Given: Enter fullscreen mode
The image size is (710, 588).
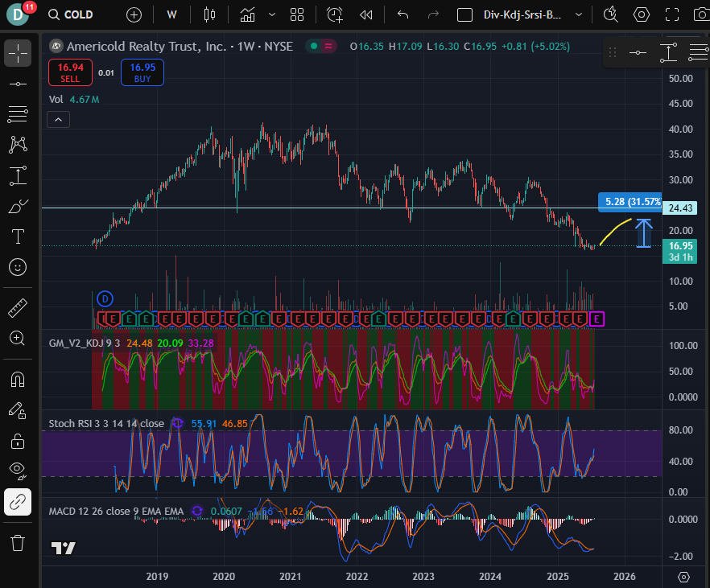Looking at the screenshot, I should pyautogui.click(x=672, y=15).
